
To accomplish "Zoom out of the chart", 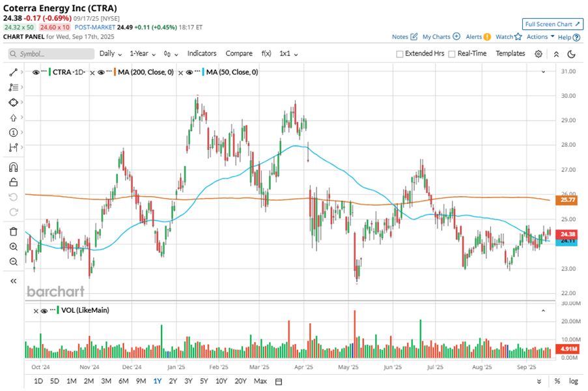I will pos(14,261).
